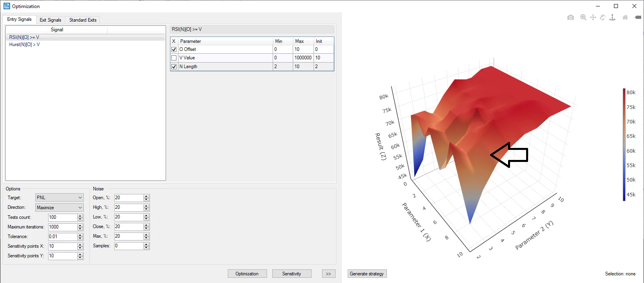644x283 pixels.
Task: Open the Target dropdown showing PNL
Action: point(59,198)
